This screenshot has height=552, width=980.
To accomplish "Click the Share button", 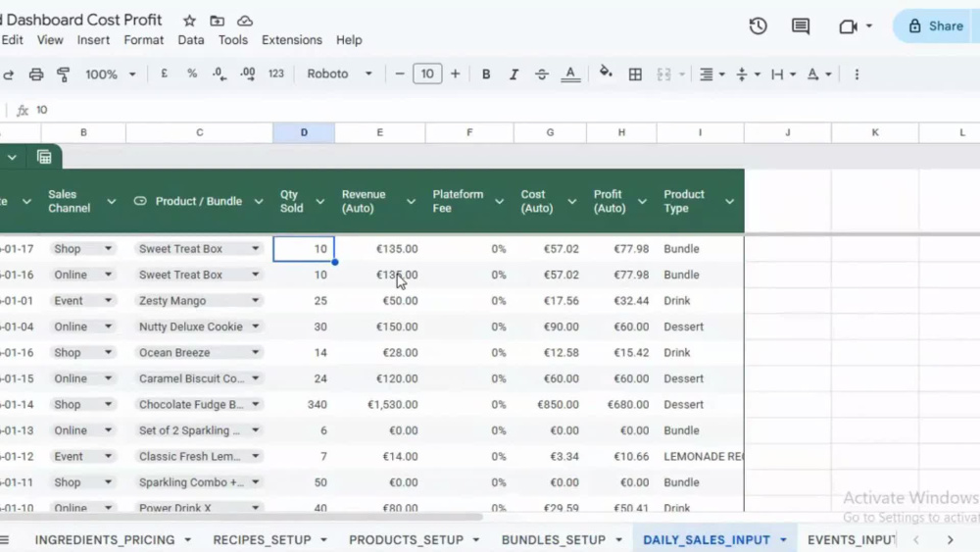I will [x=936, y=26].
